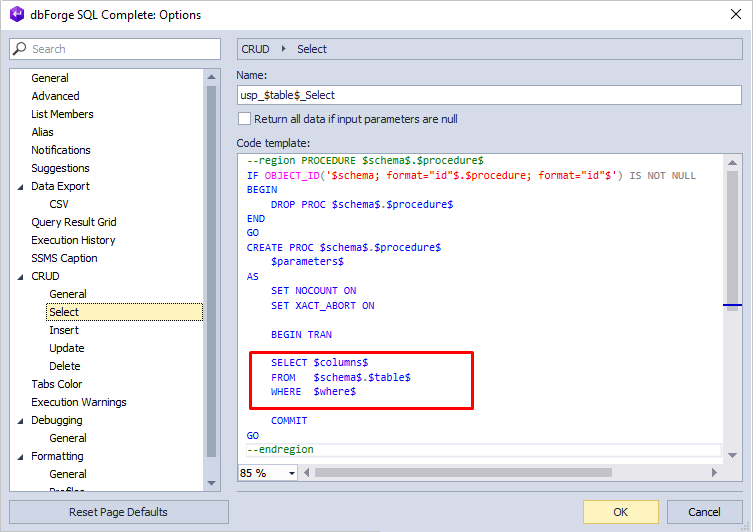Enable Return all data if parameters null
Viewport: 753px width, 532px height.
[x=244, y=119]
